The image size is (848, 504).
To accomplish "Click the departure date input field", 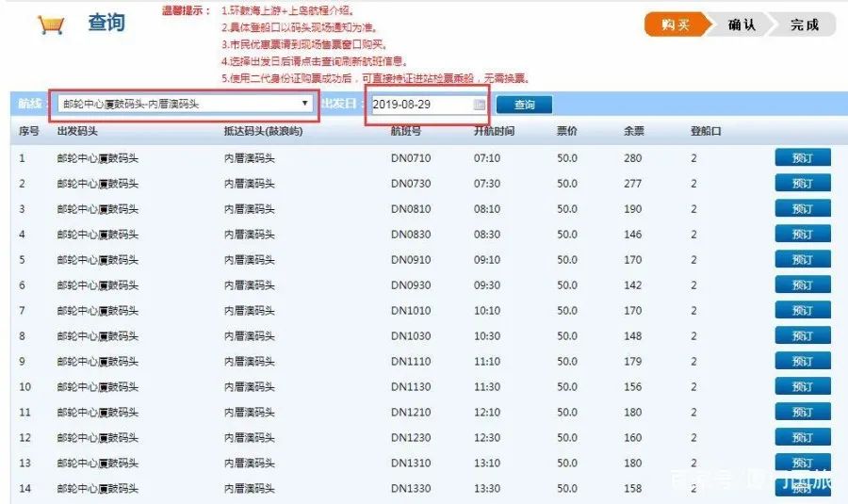I will [x=420, y=105].
